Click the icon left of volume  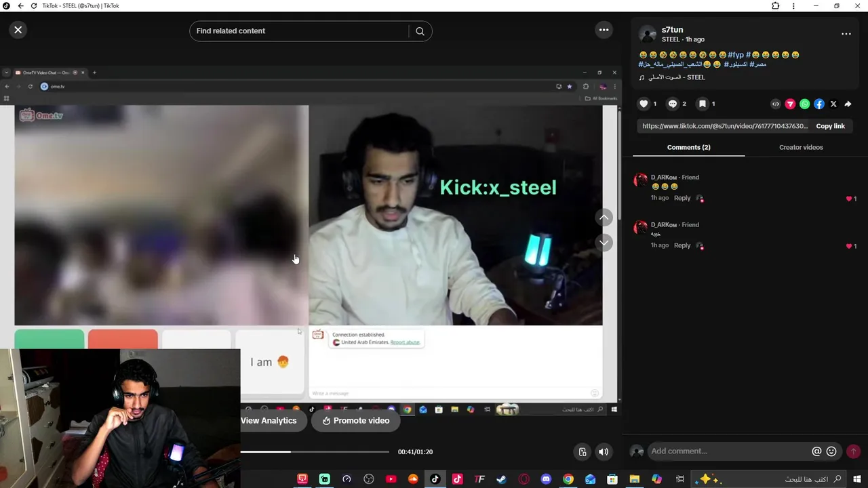(x=582, y=451)
